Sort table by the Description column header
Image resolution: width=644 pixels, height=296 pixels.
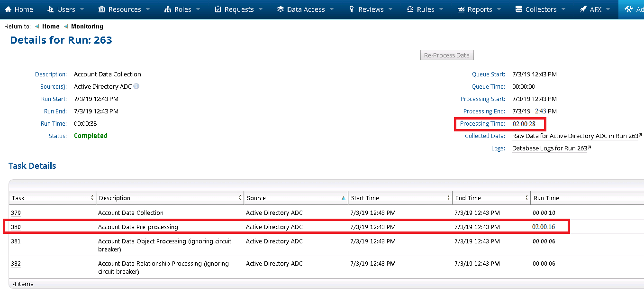point(114,198)
